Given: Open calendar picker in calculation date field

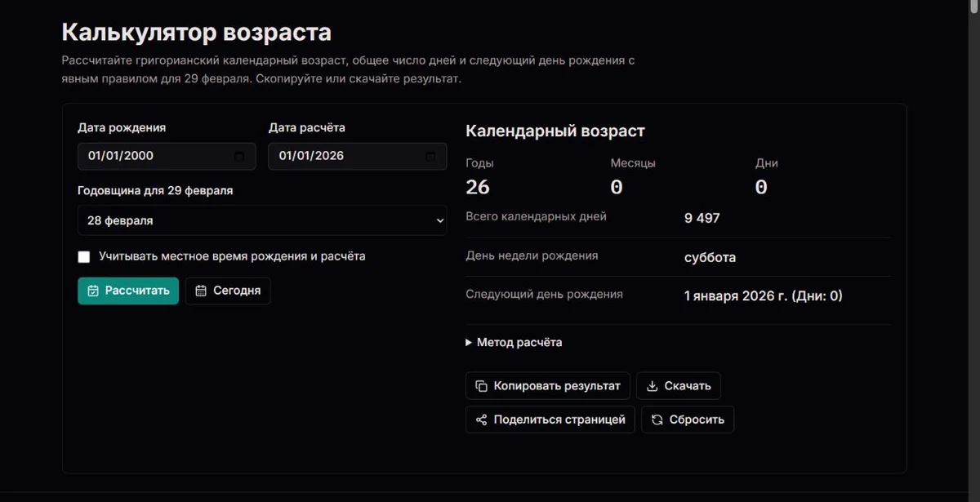Looking at the screenshot, I should pos(430,156).
